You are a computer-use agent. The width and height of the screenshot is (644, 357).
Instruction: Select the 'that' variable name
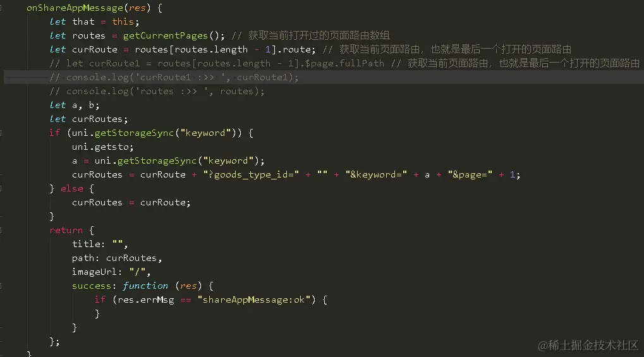[x=83, y=21]
